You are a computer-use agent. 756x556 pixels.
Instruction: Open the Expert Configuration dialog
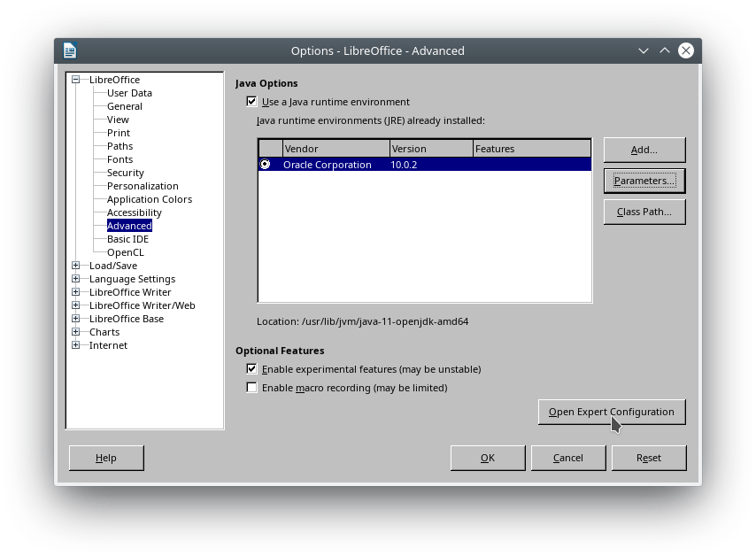[612, 412]
